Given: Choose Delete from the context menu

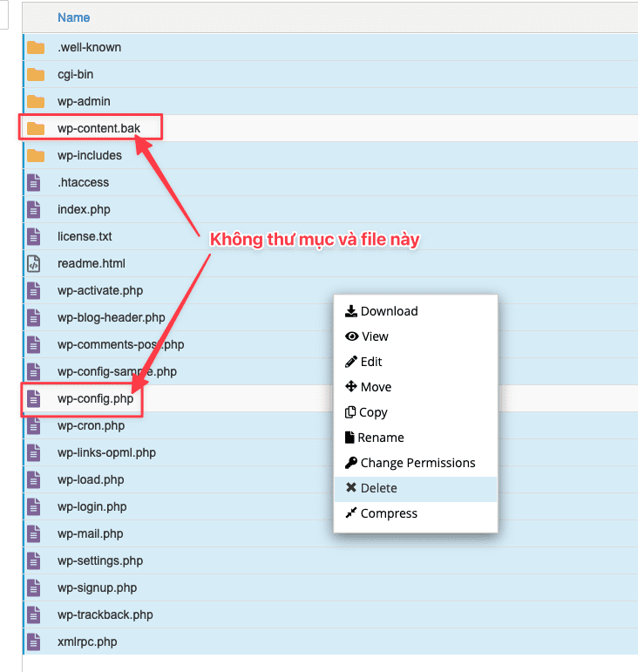Looking at the screenshot, I should (x=379, y=488).
